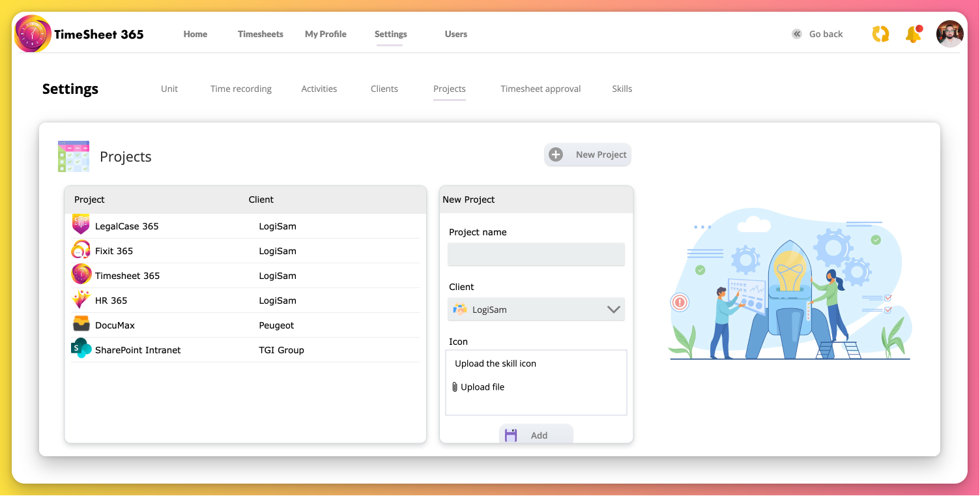Click the TGI Group client cell
The height and width of the screenshot is (496, 980).
coord(281,350)
